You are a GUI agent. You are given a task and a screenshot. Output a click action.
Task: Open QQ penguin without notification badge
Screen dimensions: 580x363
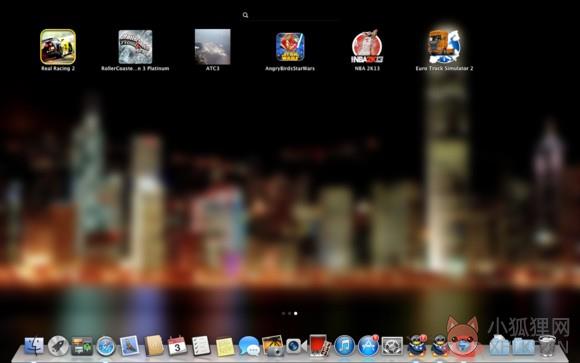click(439, 346)
